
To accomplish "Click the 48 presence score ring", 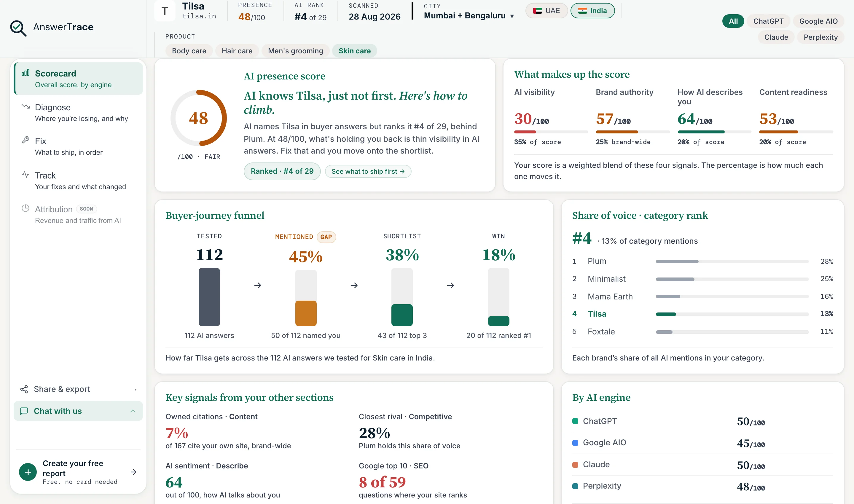I will click(199, 118).
